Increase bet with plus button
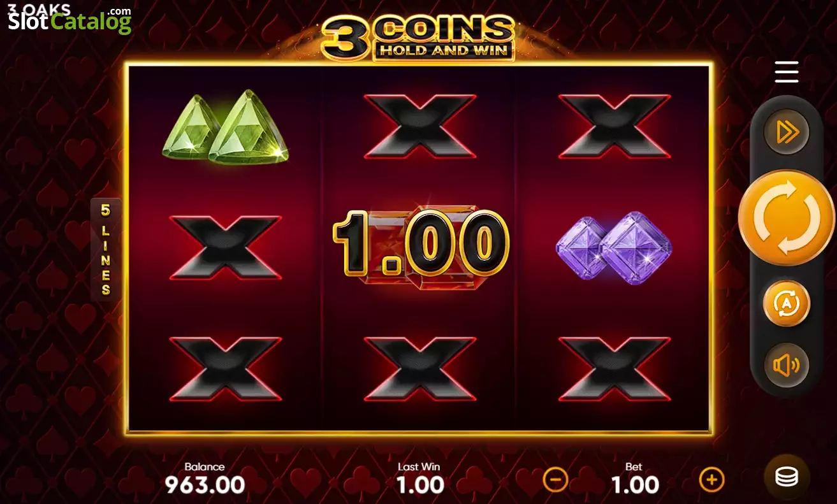This screenshot has width=837, height=504. coord(712,479)
